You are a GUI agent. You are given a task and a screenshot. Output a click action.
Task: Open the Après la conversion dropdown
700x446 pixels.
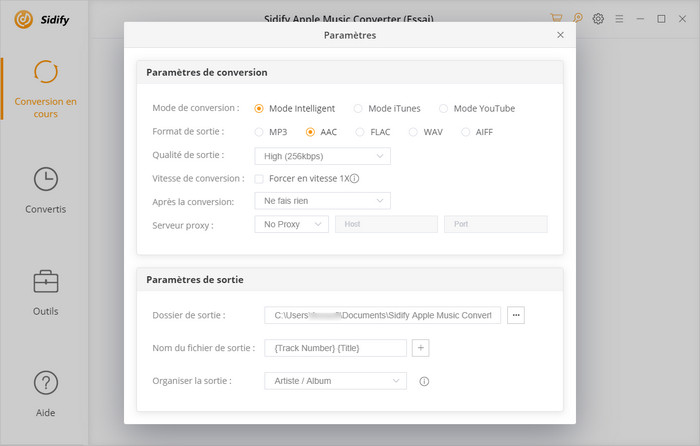pos(322,201)
